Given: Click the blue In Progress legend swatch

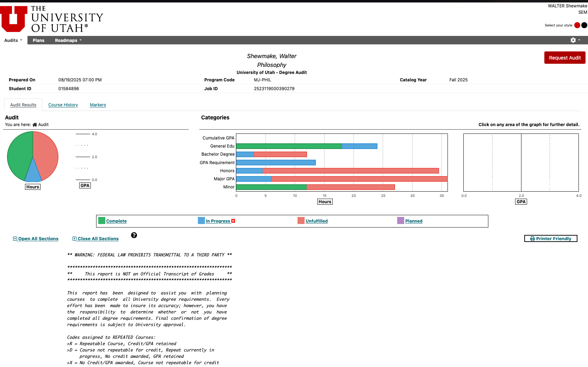Looking at the screenshot, I should (201, 220).
